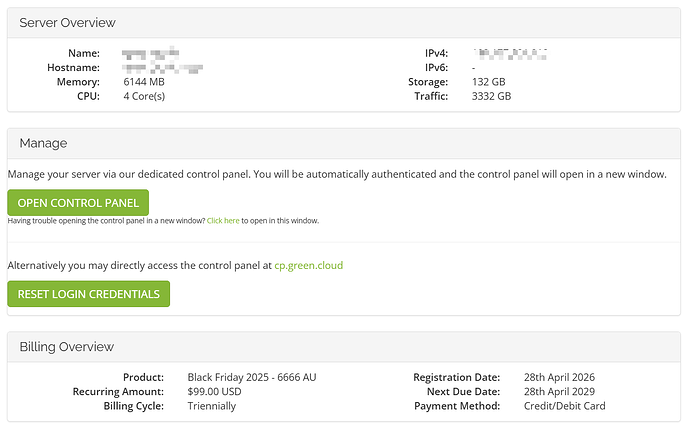Follow the 'Click here' link

point(223,220)
